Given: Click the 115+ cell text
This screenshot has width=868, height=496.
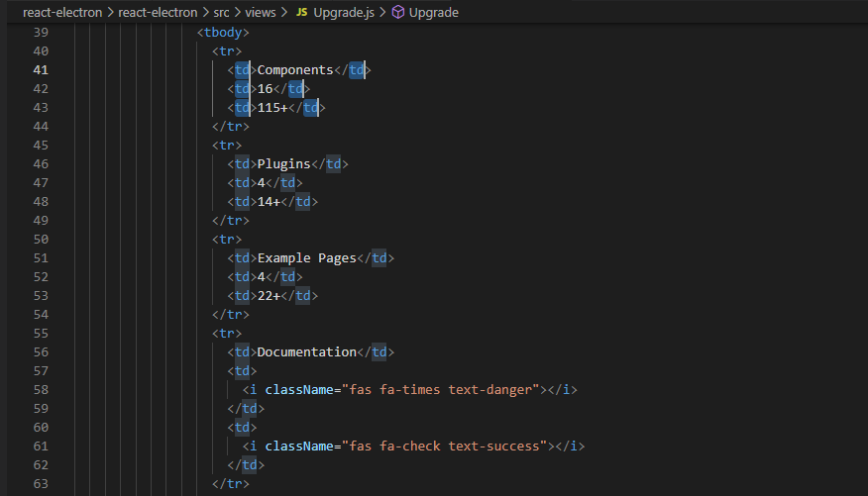Looking at the screenshot, I should coord(272,108).
